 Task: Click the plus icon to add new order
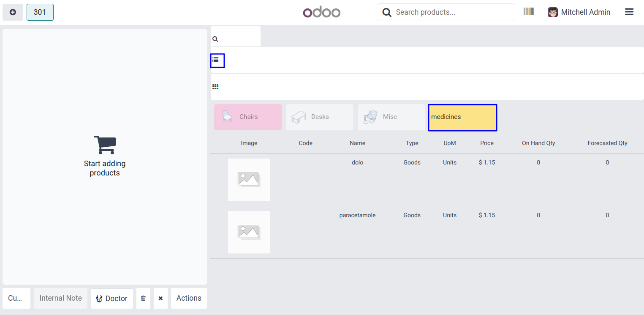pos(13,12)
